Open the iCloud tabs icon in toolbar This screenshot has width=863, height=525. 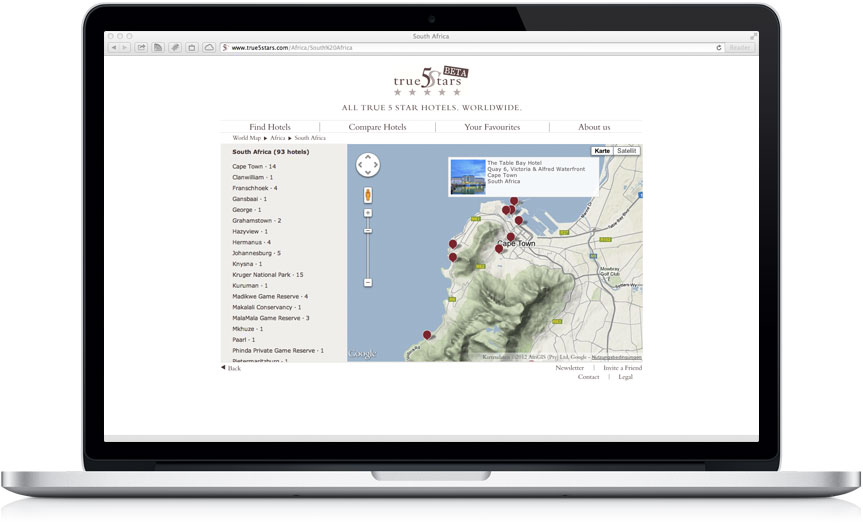click(x=208, y=47)
